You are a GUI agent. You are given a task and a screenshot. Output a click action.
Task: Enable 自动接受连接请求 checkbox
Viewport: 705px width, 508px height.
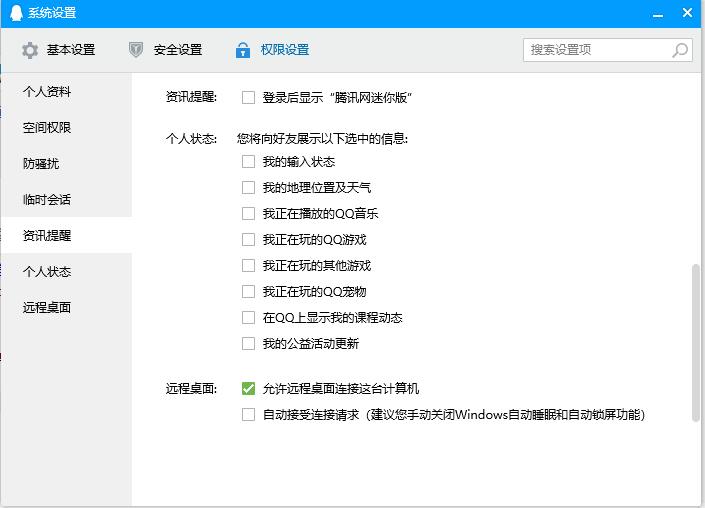249,415
